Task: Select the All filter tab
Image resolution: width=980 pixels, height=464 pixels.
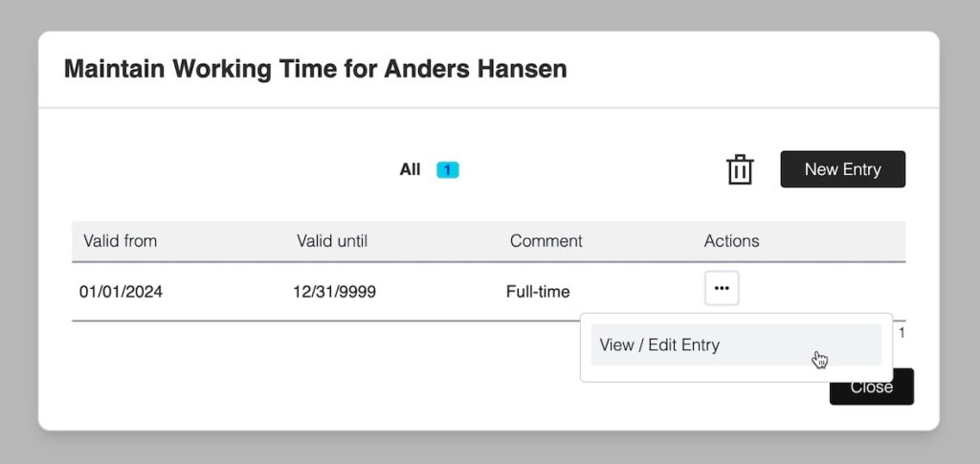Action: pos(410,170)
